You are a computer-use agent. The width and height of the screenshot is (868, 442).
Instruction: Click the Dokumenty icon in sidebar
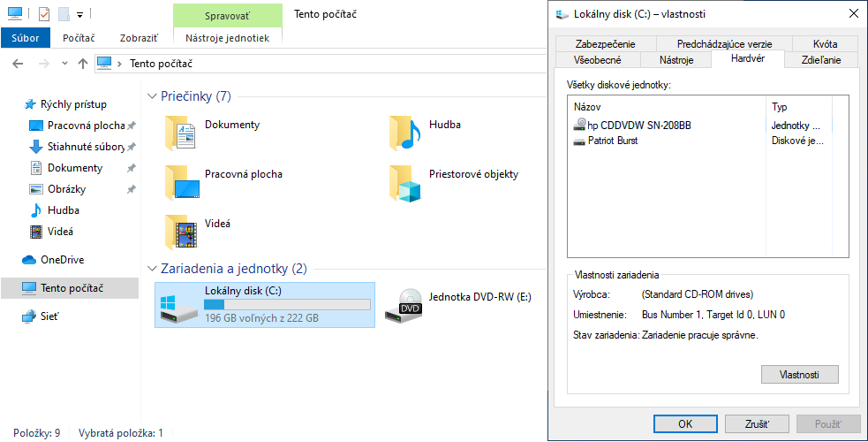36,168
